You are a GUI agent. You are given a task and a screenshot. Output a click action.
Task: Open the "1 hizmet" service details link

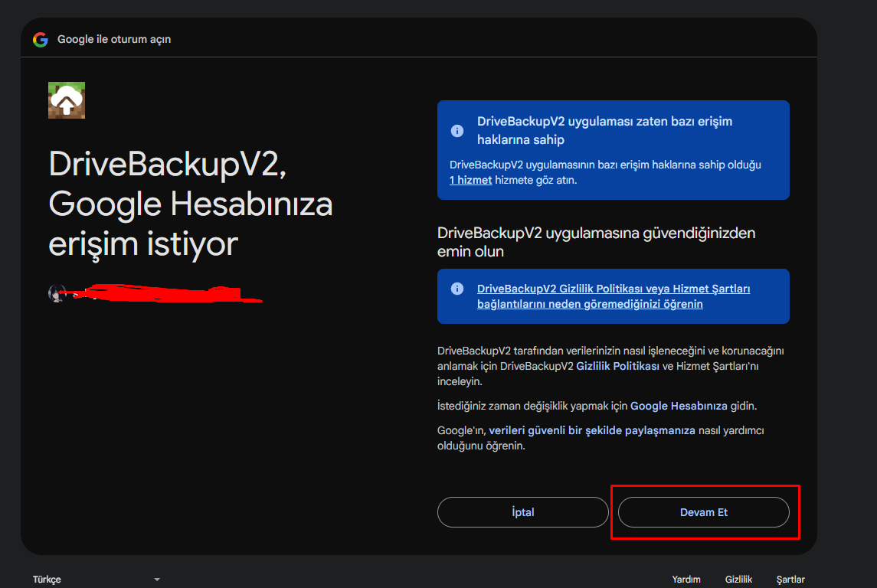(x=470, y=179)
